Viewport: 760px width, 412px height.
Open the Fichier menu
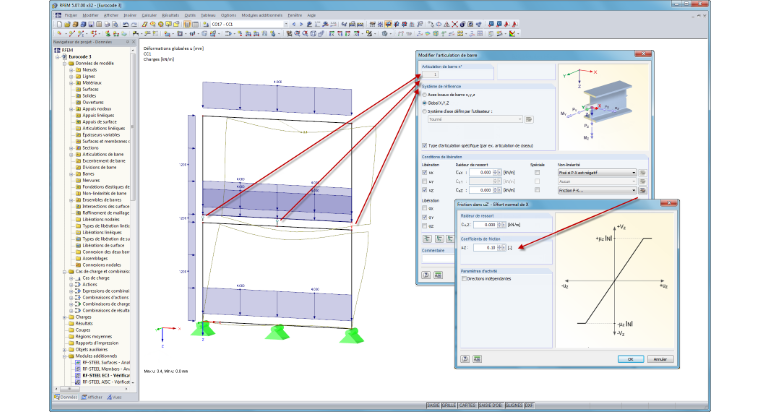coord(71,16)
